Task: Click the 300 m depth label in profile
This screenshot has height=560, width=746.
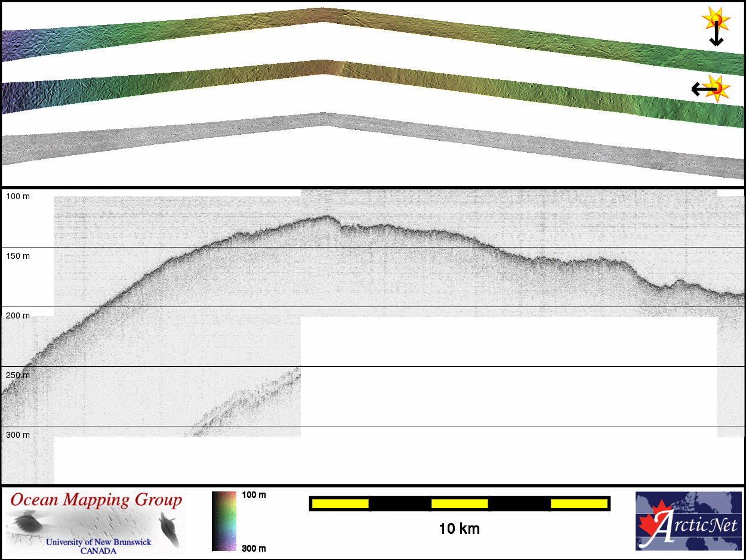Action: pos(18,435)
